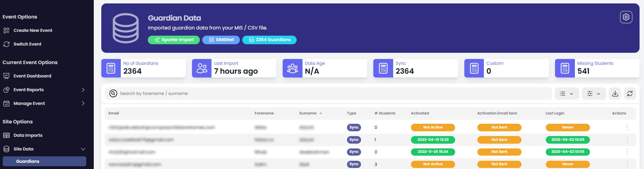Click the Custom value 0

point(489,71)
